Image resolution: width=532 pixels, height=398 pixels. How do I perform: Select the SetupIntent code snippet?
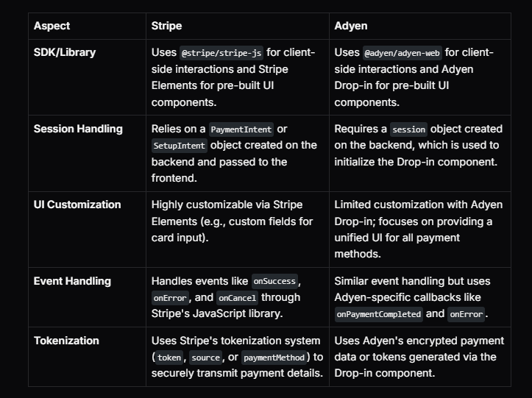(x=179, y=146)
